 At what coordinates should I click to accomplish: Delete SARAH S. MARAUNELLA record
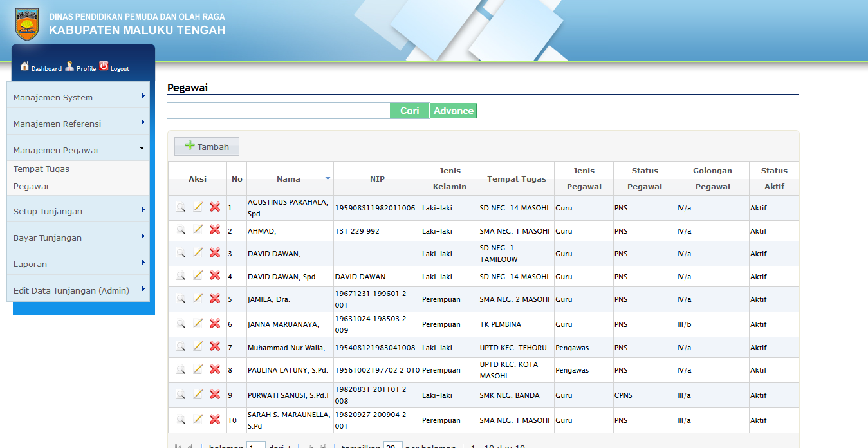(x=215, y=420)
